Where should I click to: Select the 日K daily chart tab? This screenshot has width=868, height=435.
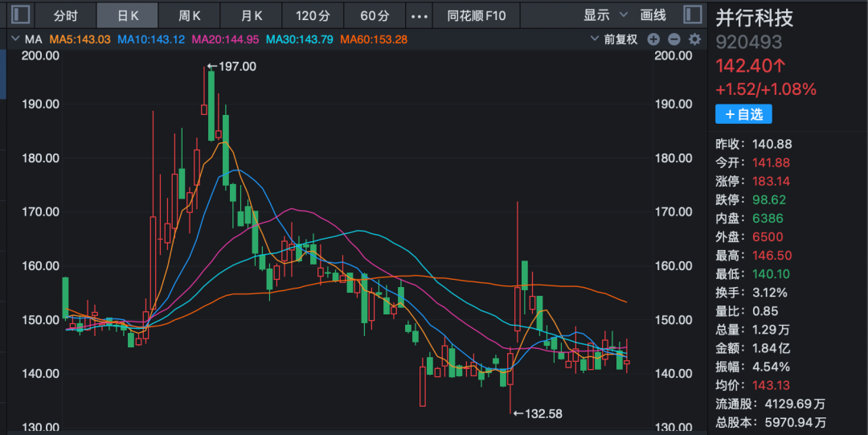129,15
